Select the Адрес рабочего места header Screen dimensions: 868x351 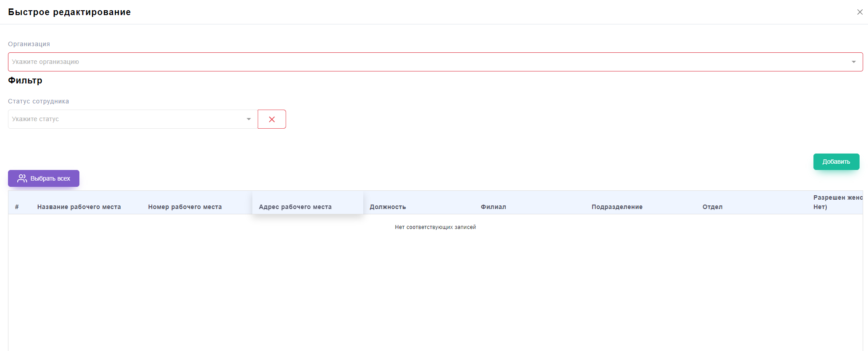[x=295, y=207]
